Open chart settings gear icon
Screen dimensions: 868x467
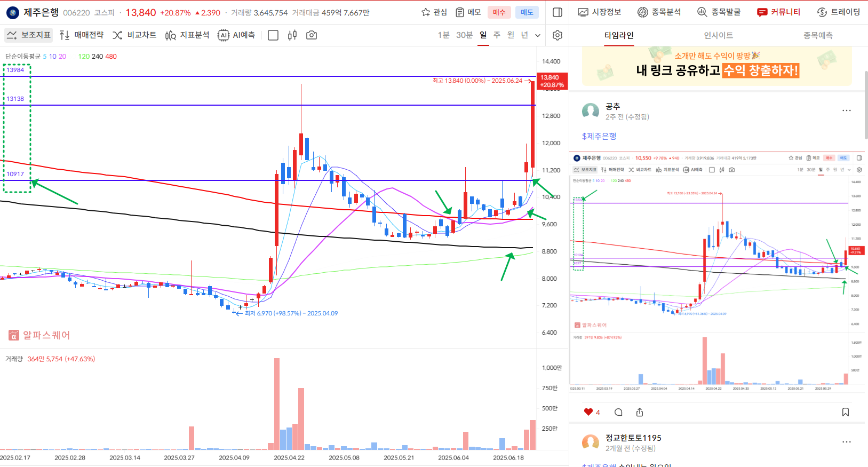point(558,35)
